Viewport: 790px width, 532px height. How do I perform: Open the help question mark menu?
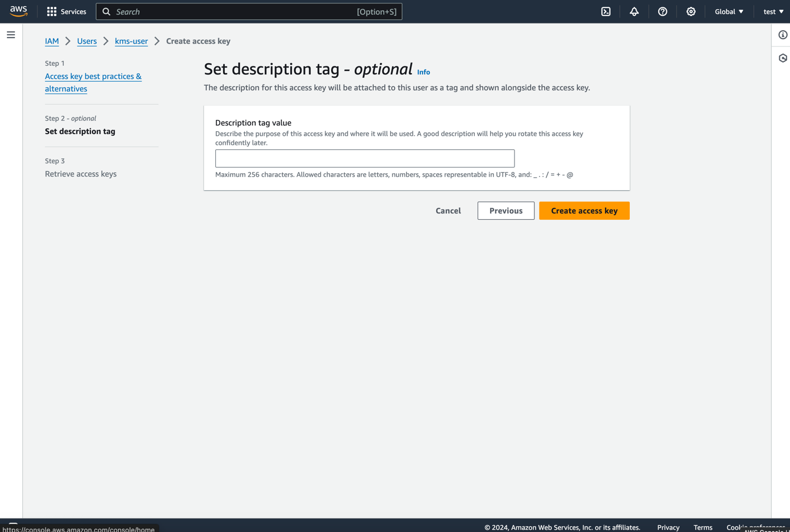tap(663, 11)
